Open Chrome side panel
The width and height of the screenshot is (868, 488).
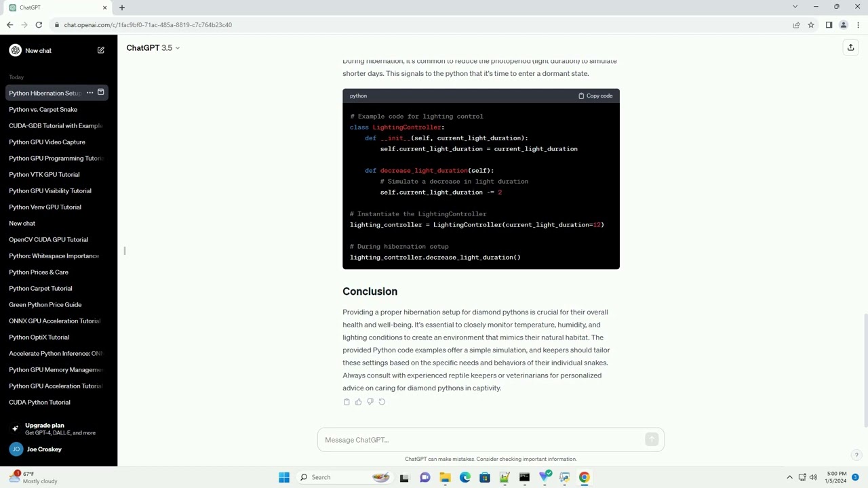tap(829, 25)
